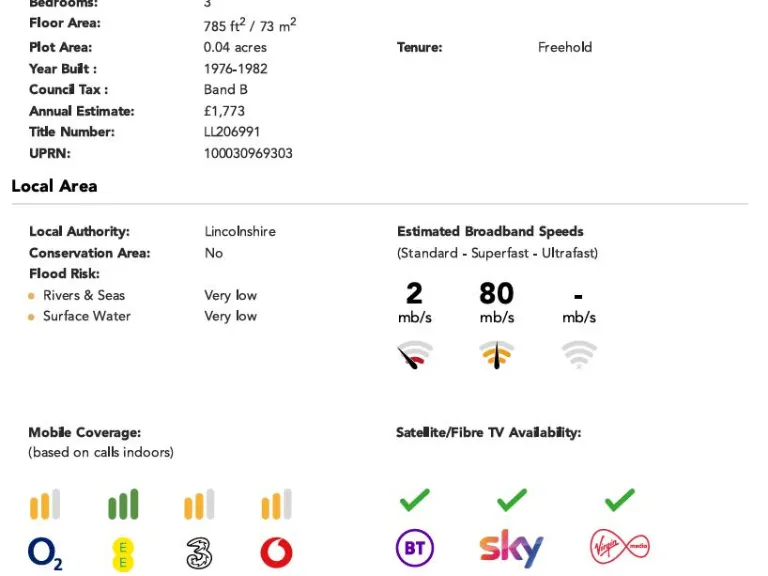The width and height of the screenshot is (768, 576).
Task: Click the Rivers & Seas flood risk bullet
Action: pos(32,296)
